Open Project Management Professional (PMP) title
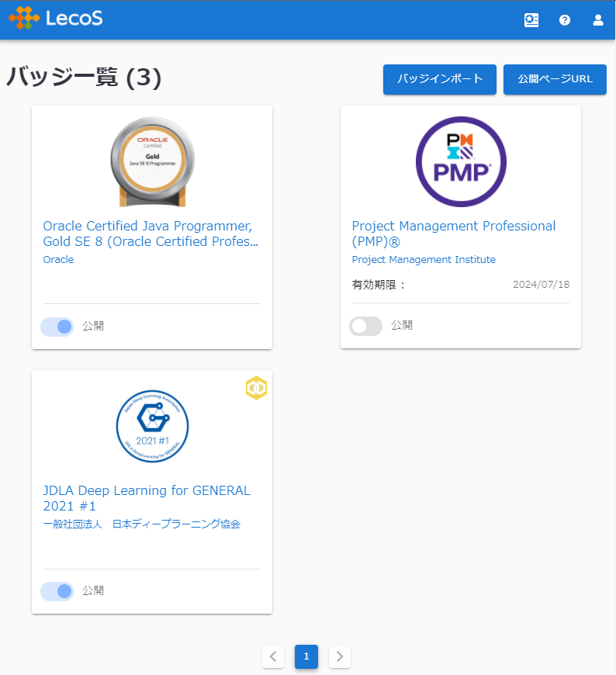Viewport: 616px width, 675px height. coord(454,234)
